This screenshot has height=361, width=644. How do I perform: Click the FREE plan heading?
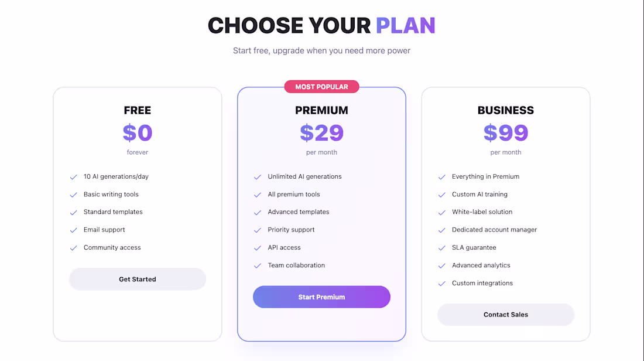tap(137, 110)
